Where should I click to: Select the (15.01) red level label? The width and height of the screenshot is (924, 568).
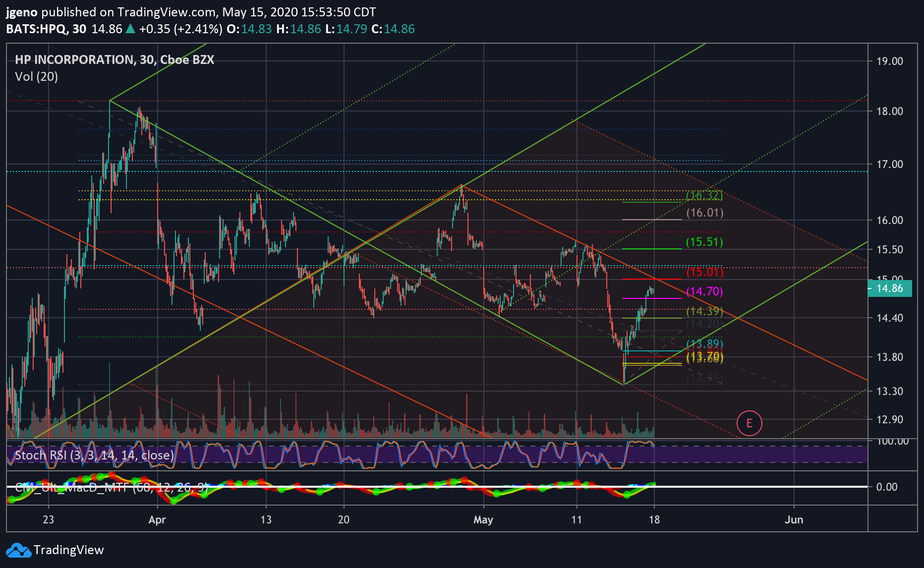(x=705, y=272)
